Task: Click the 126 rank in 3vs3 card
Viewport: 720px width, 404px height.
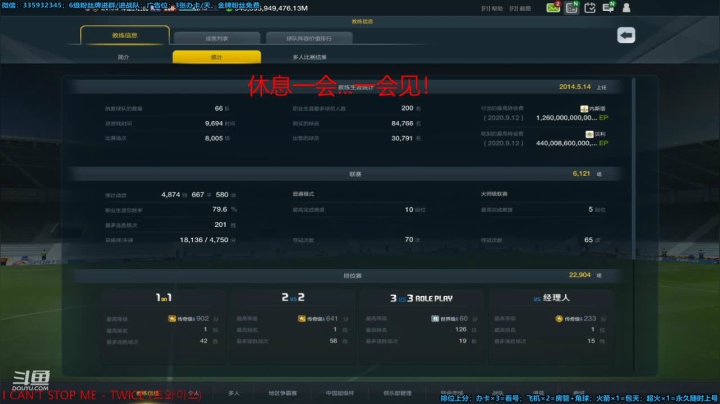Action: [x=461, y=329]
